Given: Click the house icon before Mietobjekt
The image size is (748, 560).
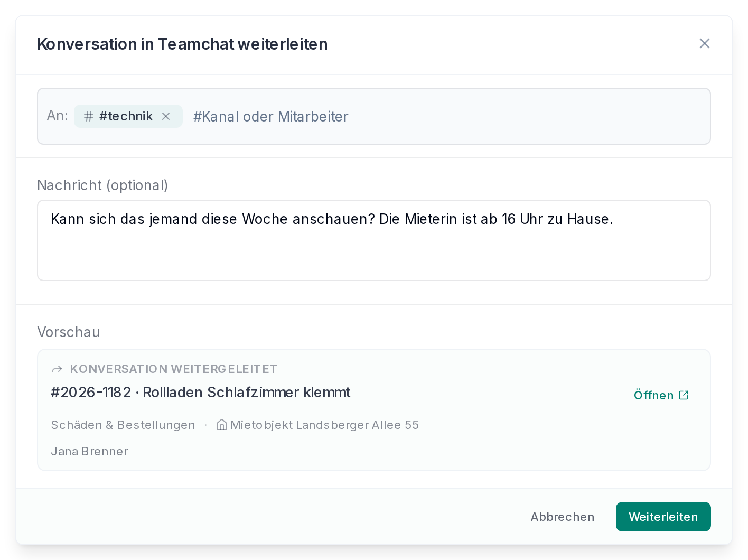Looking at the screenshot, I should click(222, 425).
